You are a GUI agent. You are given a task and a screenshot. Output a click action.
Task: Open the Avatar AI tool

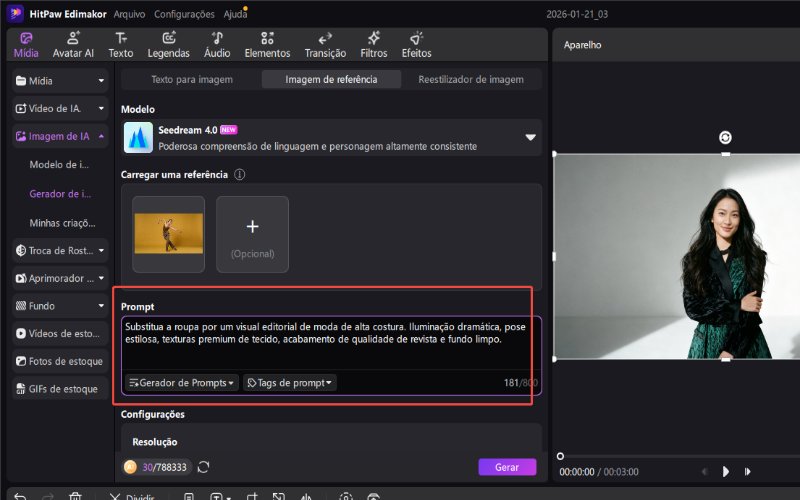tap(73, 45)
